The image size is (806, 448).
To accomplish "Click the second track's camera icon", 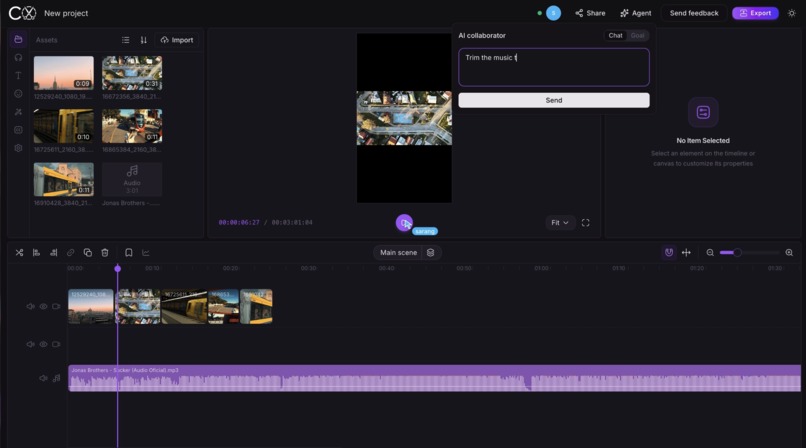I will click(x=56, y=344).
